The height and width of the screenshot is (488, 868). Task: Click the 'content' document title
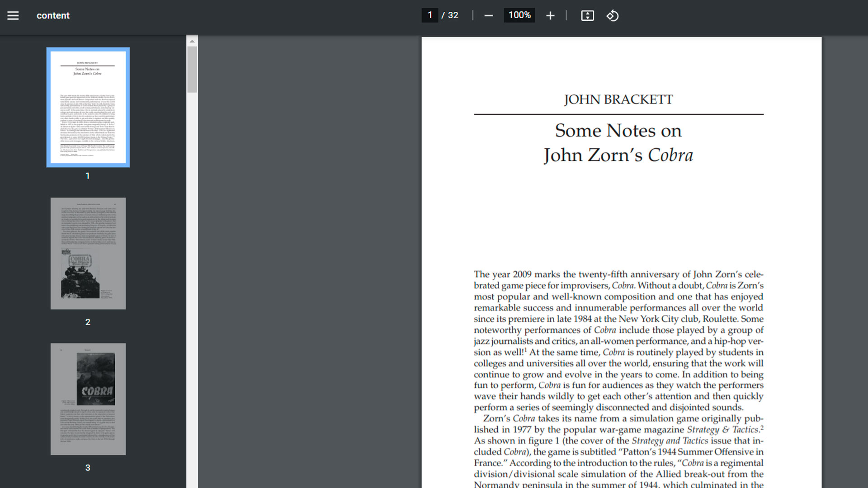(x=53, y=15)
